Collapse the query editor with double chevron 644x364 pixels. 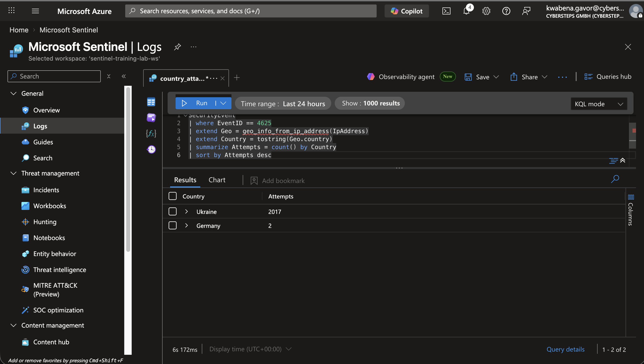pos(623,161)
